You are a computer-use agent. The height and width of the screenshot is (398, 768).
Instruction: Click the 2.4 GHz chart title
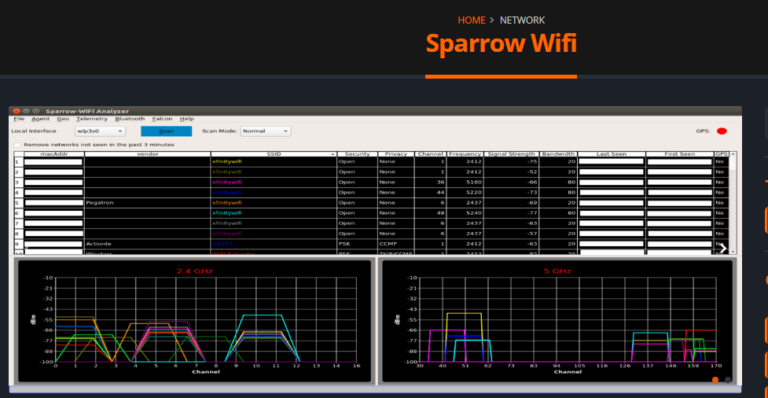pos(194,271)
